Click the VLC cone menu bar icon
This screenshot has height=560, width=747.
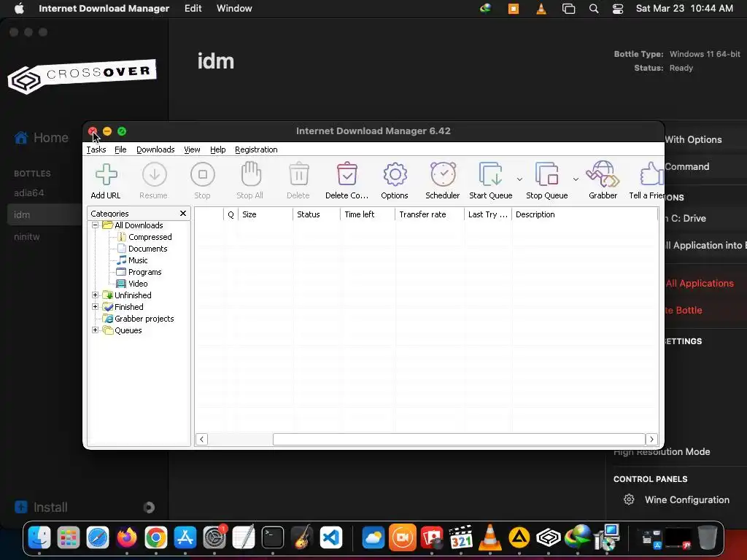pos(541,9)
